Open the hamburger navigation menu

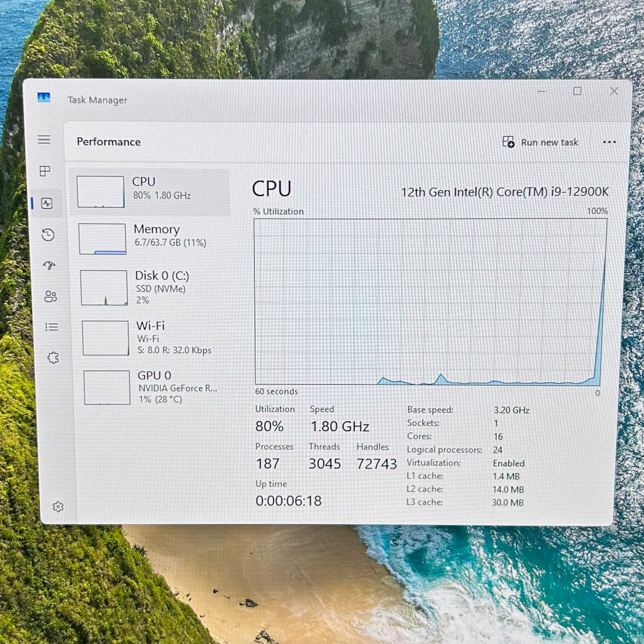pyautogui.click(x=44, y=140)
